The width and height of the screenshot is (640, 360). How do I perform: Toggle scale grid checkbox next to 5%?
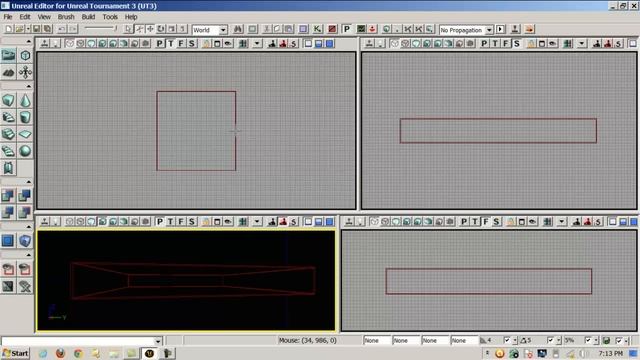[588, 340]
